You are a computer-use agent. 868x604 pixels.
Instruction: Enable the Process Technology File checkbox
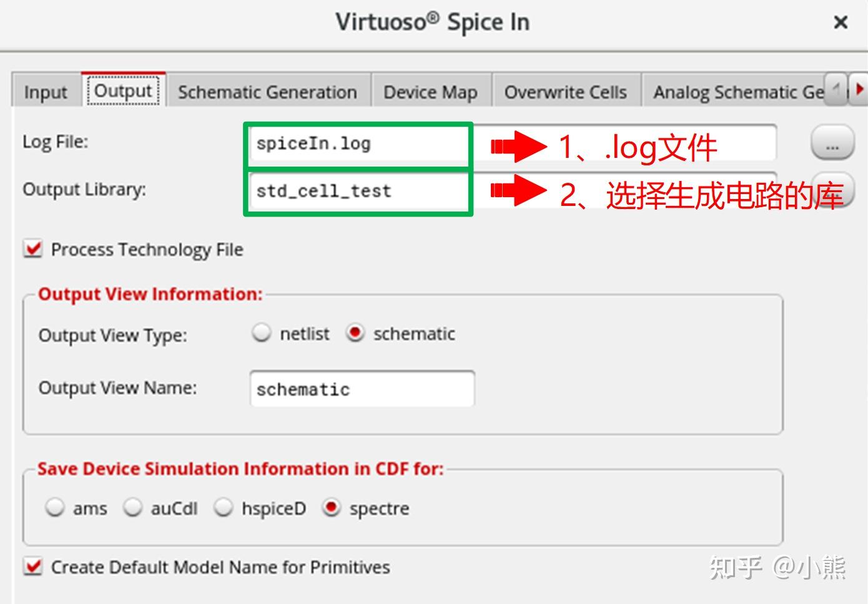click(31, 249)
